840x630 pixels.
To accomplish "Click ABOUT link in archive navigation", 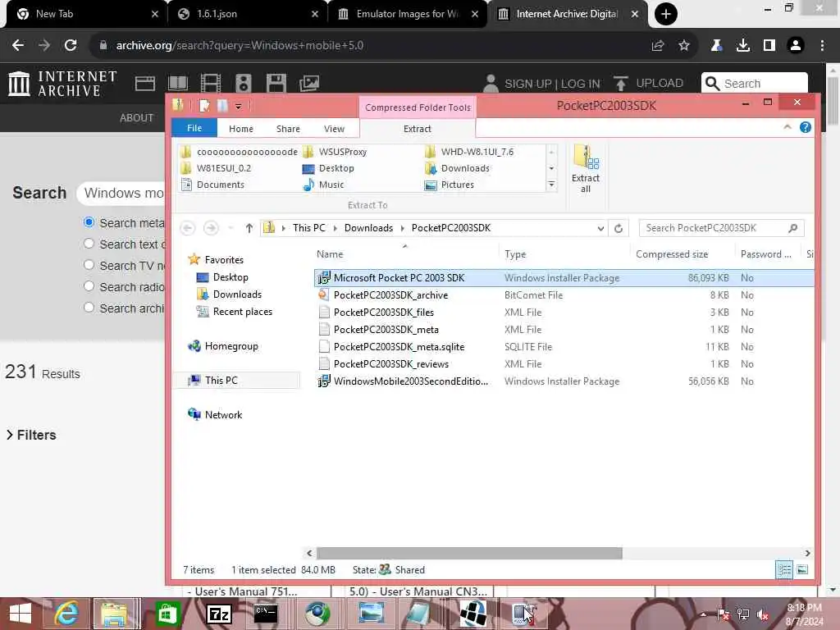I will 137,118.
